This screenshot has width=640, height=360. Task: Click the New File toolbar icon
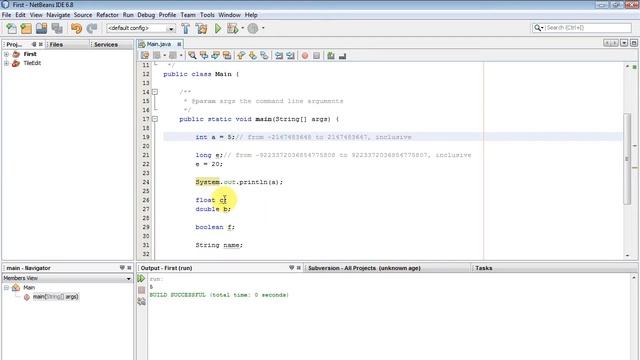pyautogui.click(x=11, y=28)
